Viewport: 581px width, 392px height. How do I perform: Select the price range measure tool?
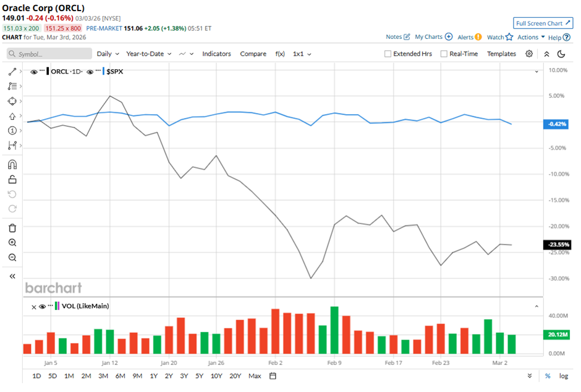coord(12,145)
